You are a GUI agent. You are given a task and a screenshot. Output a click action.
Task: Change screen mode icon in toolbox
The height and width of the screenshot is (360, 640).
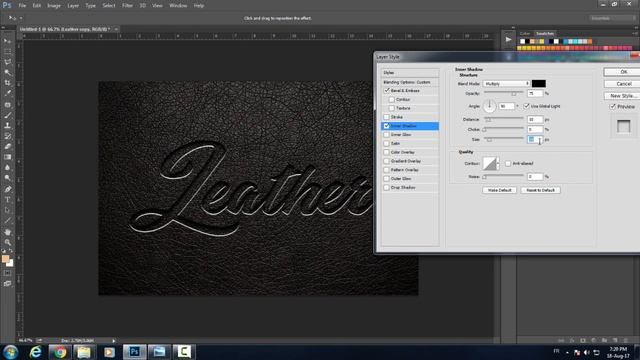[x=7, y=284]
